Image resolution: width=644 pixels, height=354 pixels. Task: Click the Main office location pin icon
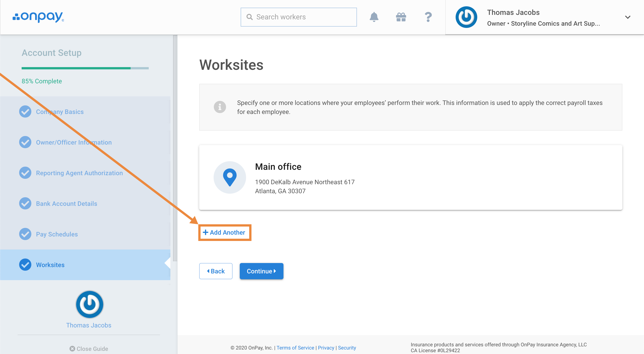tap(230, 177)
